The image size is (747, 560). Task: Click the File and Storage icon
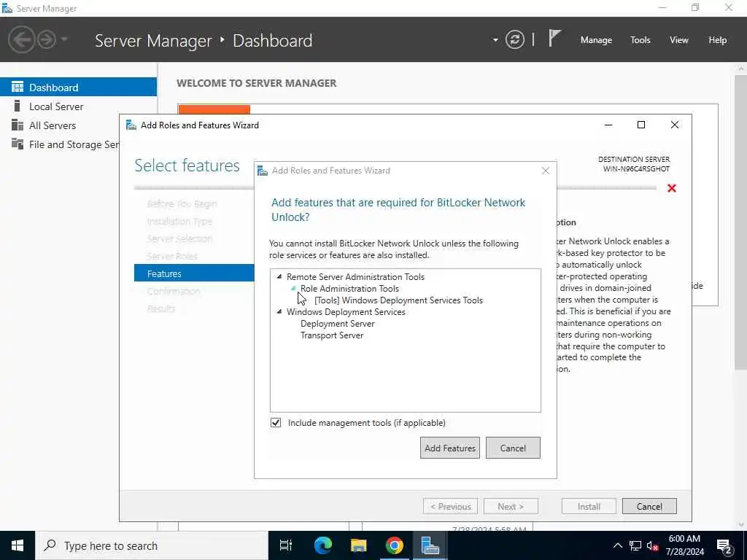coord(18,144)
